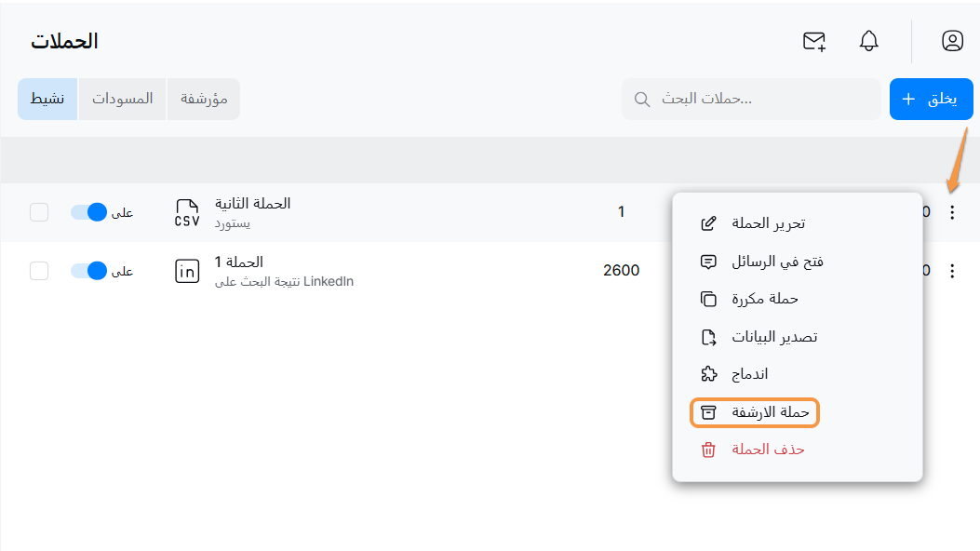This screenshot has width=980, height=551.
Task: Click the CSV file icon of الحملة الثانية
Action: click(187, 212)
